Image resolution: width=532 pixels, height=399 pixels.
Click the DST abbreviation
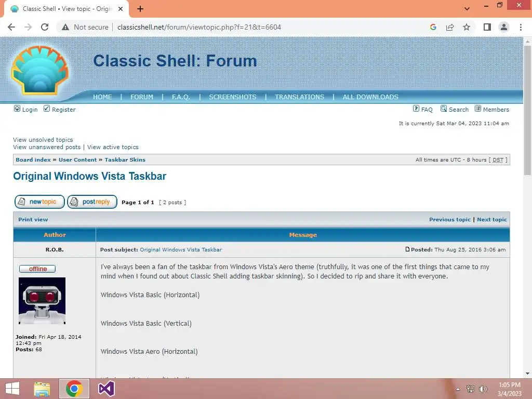(x=498, y=160)
